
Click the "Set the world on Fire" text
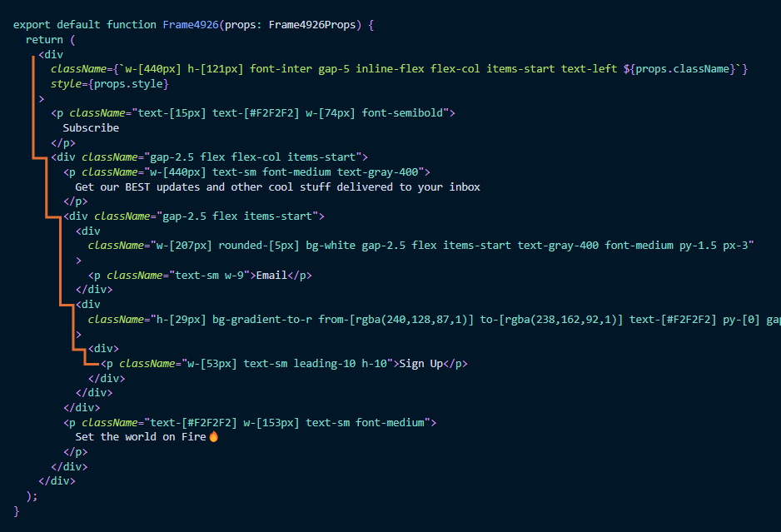click(x=140, y=436)
